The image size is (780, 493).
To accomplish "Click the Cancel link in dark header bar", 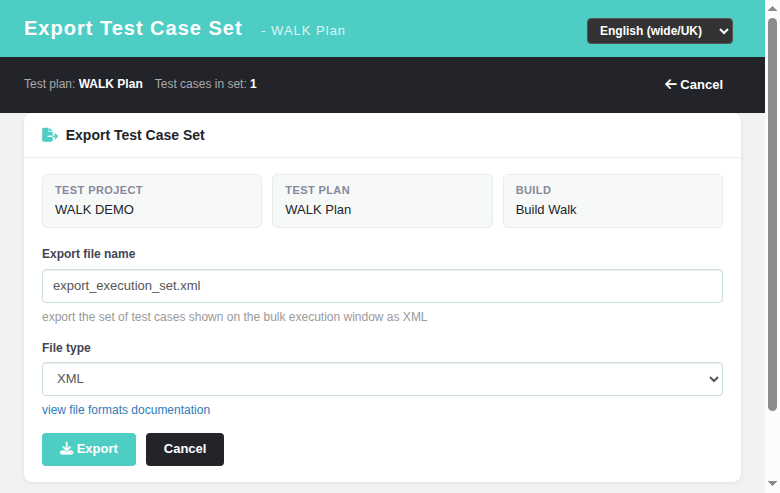I will click(694, 85).
